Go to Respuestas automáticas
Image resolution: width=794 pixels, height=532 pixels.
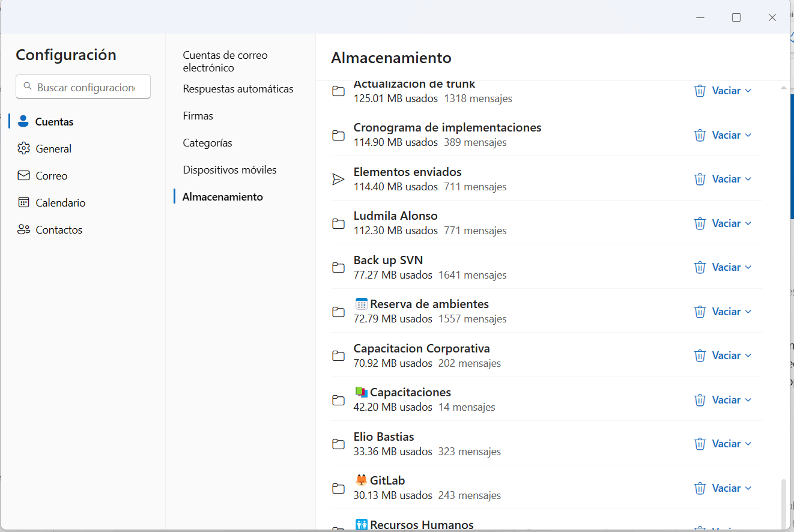(x=238, y=89)
